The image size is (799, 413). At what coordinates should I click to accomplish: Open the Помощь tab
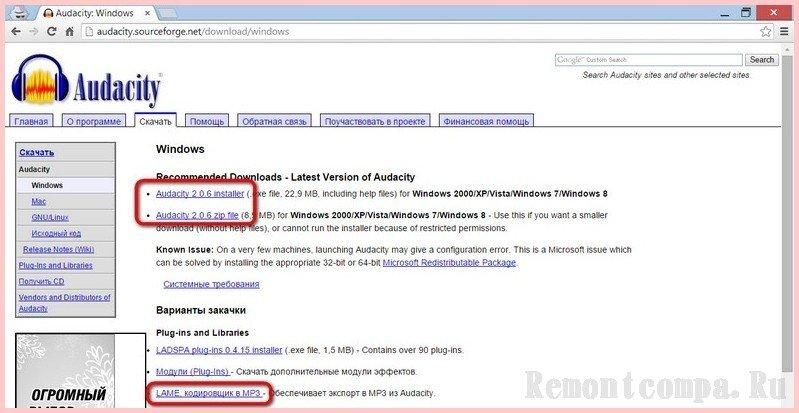coord(206,121)
